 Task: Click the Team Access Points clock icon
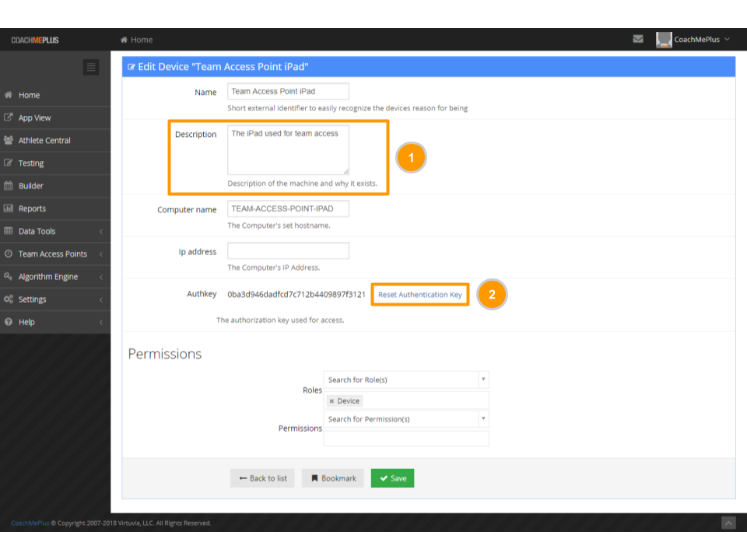click(8, 254)
